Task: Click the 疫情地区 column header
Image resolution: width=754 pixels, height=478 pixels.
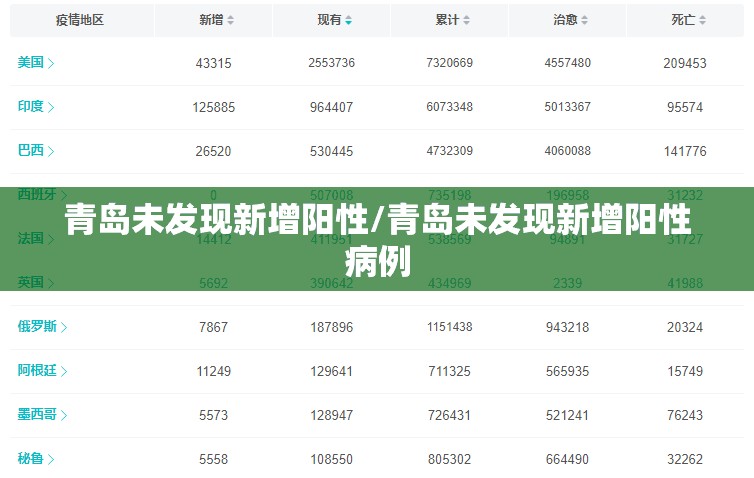Action: (80, 20)
